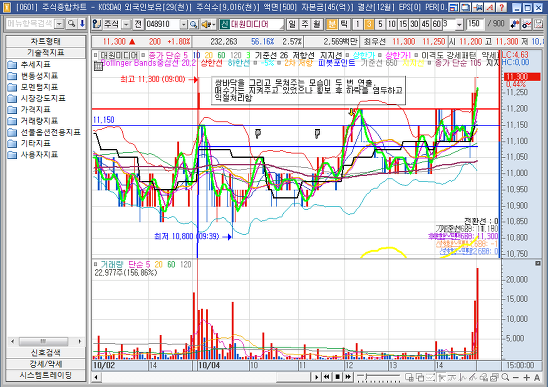Click the speaker alert icon
This screenshot has height=387, width=548.
coord(208,24)
